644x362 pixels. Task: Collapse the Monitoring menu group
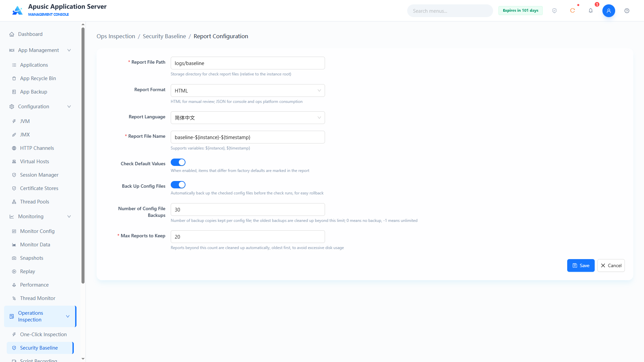coord(40,217)
